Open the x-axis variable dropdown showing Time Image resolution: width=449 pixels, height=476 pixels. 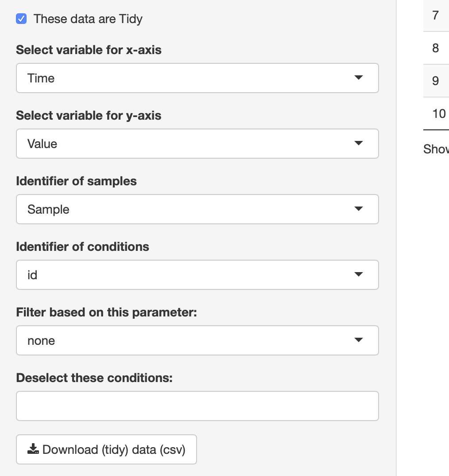click(x=197, y=78)
